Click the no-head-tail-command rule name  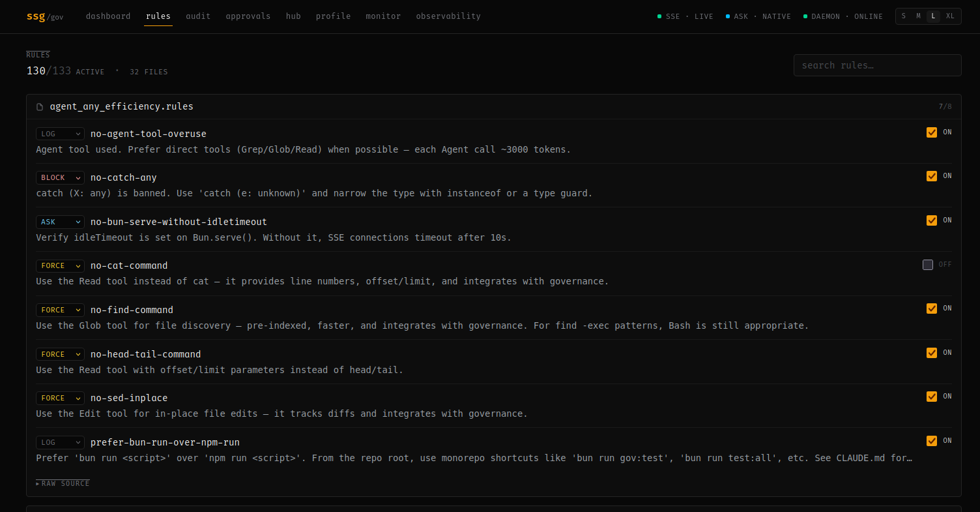pyautogui.click(x=146, y=354)
